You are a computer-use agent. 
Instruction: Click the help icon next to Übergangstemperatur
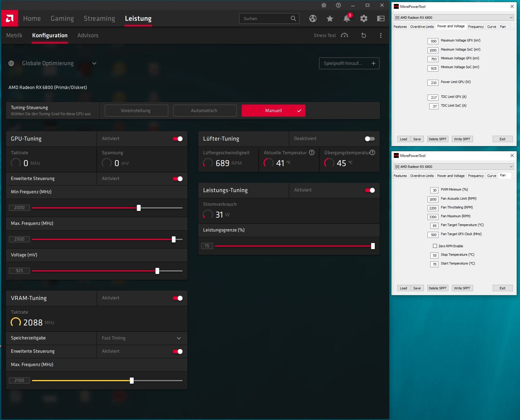[372, 152]
